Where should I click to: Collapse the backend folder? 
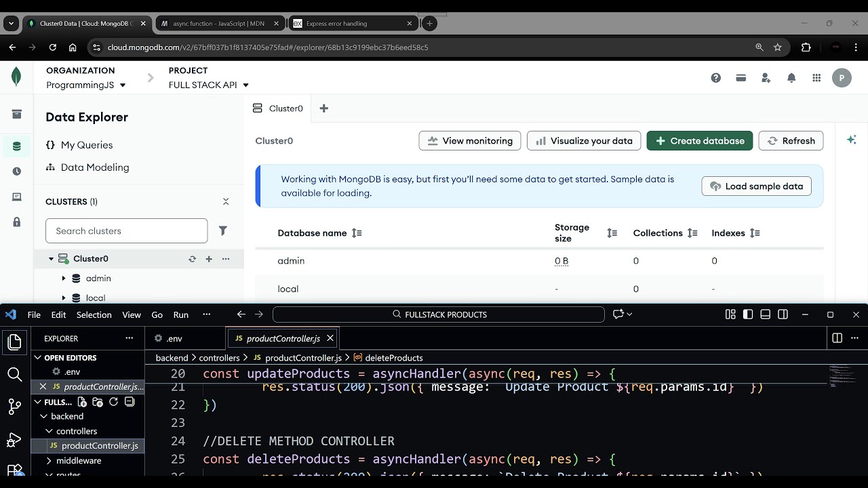tap(44, 417)
